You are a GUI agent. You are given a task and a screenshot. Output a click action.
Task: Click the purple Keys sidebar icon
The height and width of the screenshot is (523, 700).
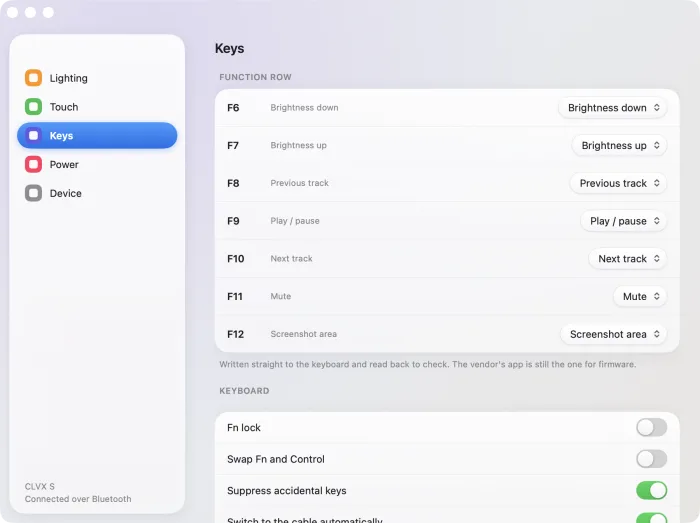[33, 135]
